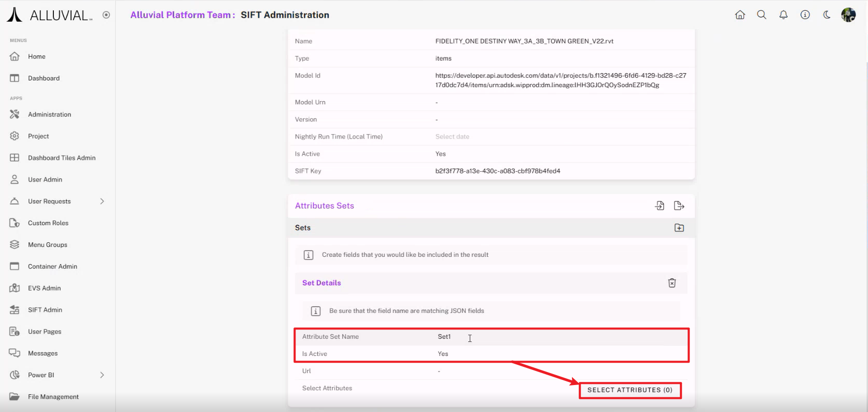Click the info icon in header
Screen dimensions: 868x412
click(x=805, y=15)
